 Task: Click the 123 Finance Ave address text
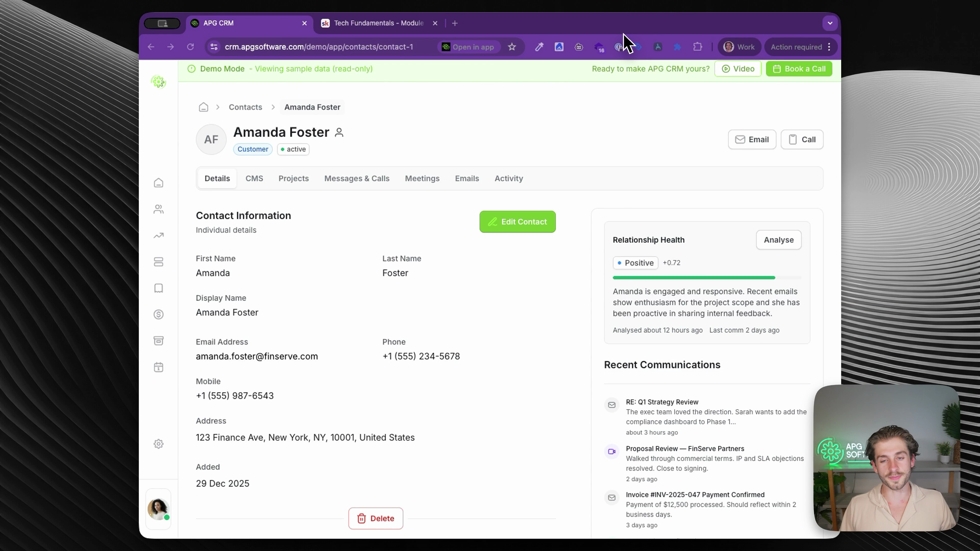click(x=305, y=438)
